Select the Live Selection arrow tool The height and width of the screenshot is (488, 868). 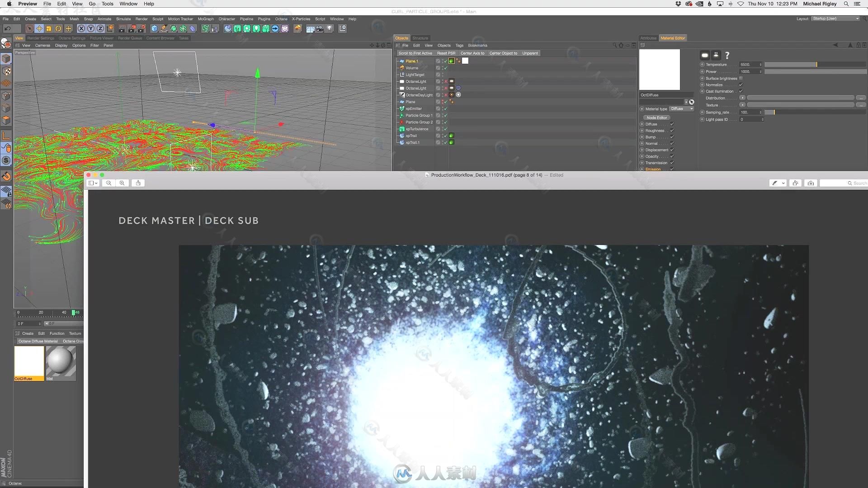point(29,28)
